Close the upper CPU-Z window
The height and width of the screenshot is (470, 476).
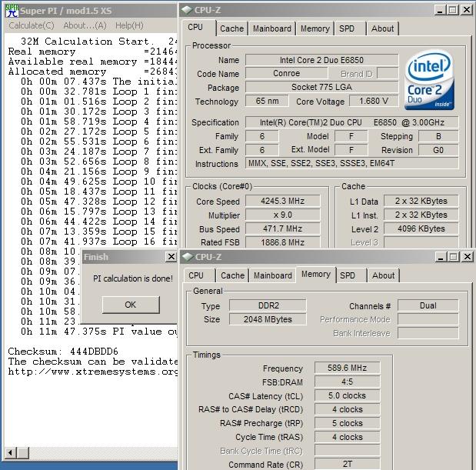click(466, 10)
